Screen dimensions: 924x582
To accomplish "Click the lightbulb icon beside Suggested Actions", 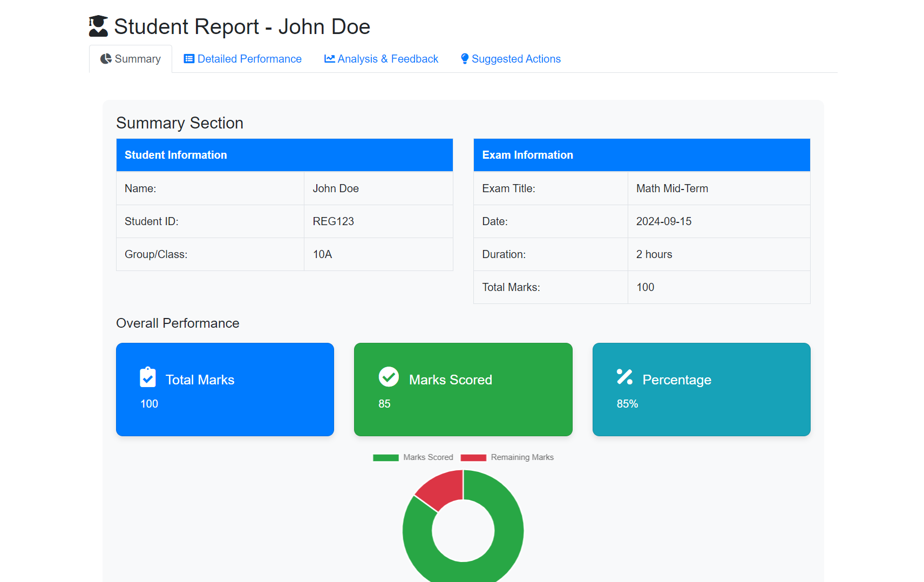I will point(465,58).
